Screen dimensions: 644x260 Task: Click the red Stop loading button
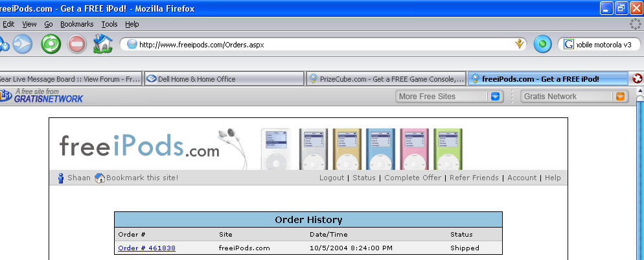click(x=77, y=44)
